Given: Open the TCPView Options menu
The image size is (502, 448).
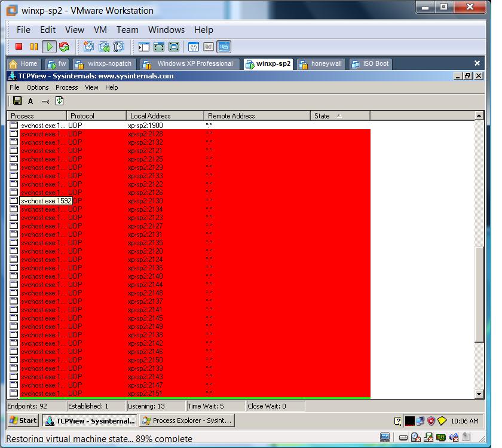Looking at the screenshot, I should tap(38, 87).
